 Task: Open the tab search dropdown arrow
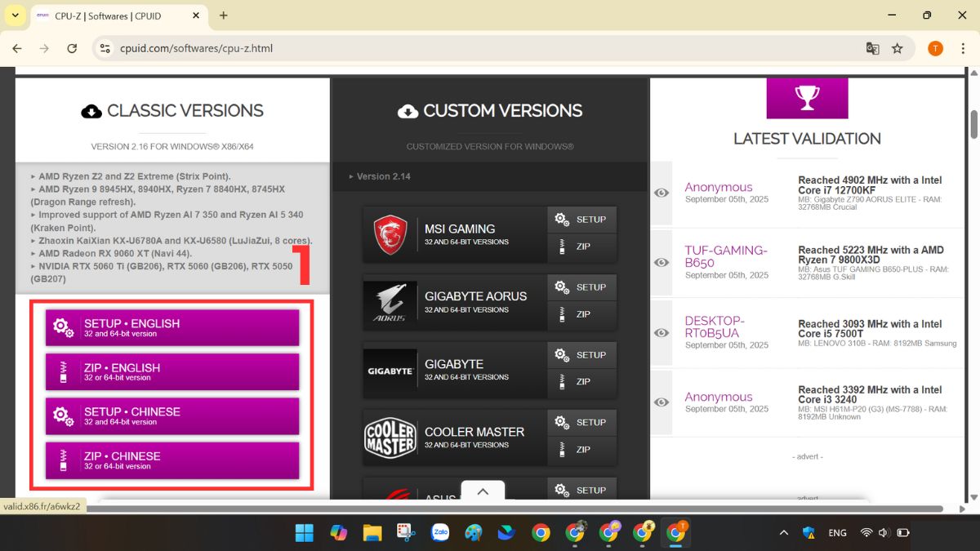click(15, 15)
